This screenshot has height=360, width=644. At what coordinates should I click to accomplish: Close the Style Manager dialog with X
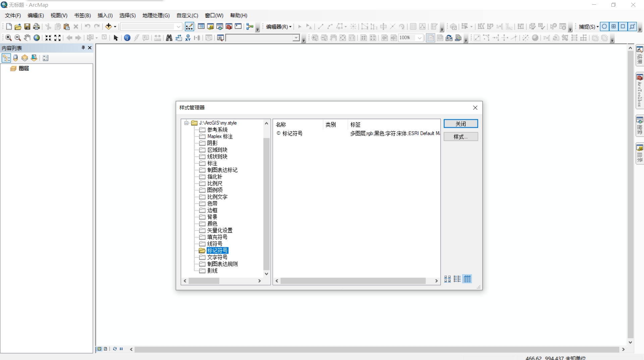pos(475,108)
